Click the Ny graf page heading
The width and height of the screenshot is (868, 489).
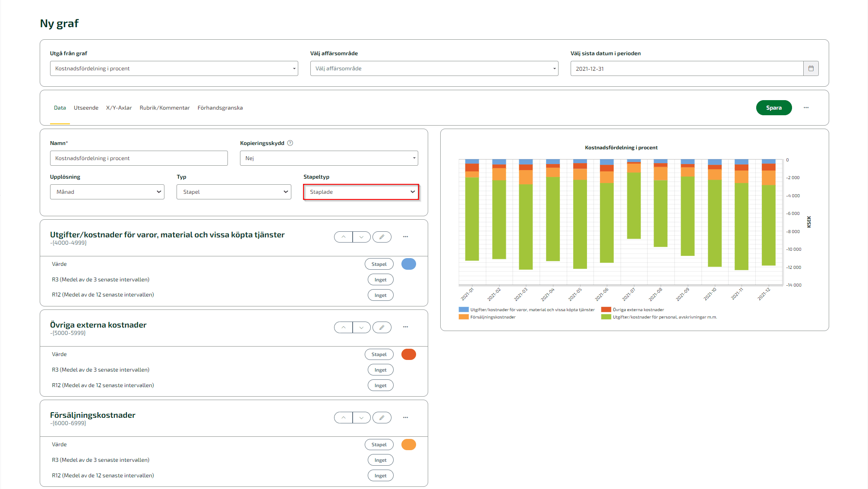coord(59,23)
